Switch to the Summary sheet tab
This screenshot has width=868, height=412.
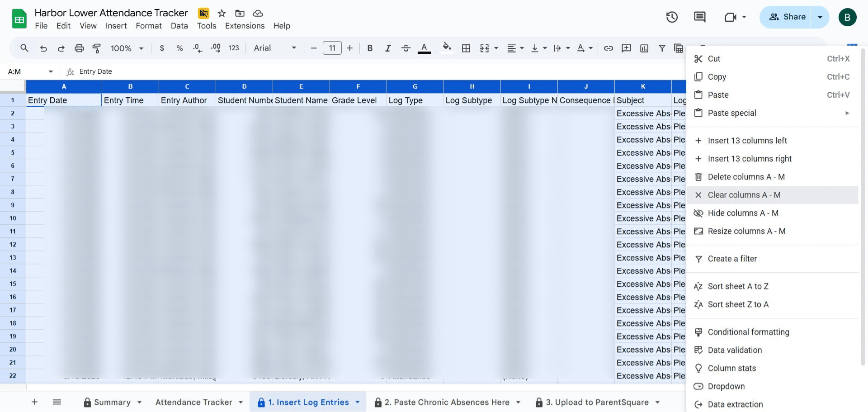pos(113,402)
